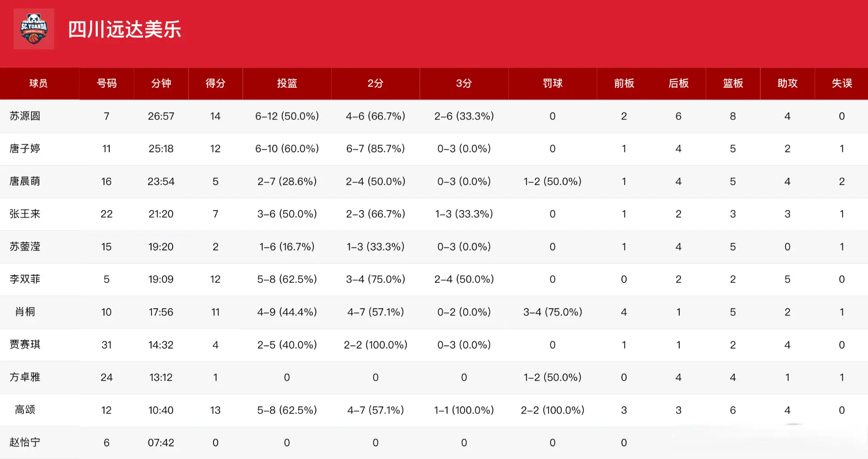Select player 赵怡宁 in last row

25,442
